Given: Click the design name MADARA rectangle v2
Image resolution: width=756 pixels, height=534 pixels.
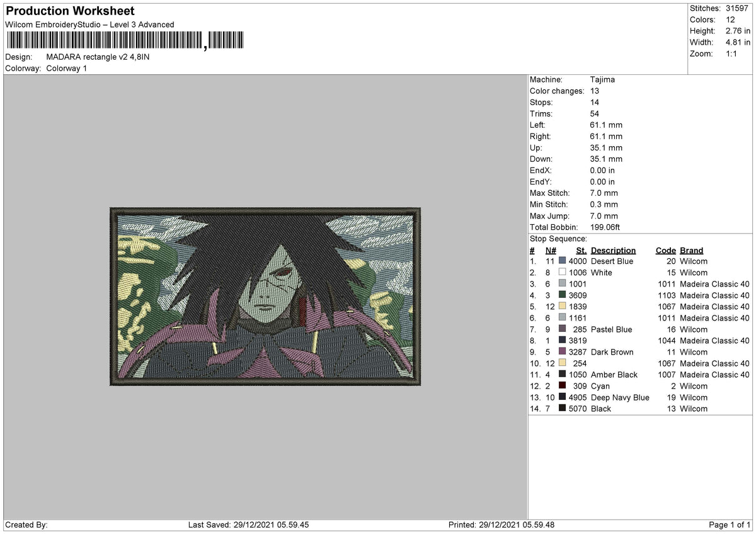Looking at the screenshot, I should tap(98, 56).
